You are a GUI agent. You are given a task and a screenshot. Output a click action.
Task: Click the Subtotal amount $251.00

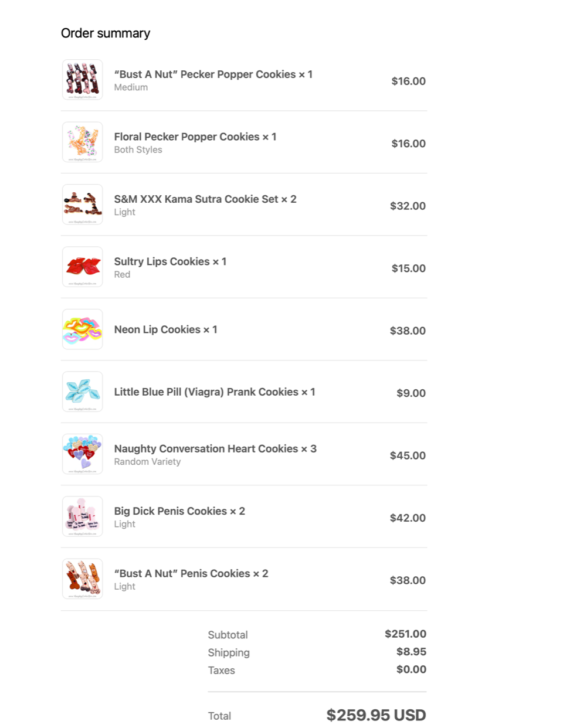[x=405, y=634]
